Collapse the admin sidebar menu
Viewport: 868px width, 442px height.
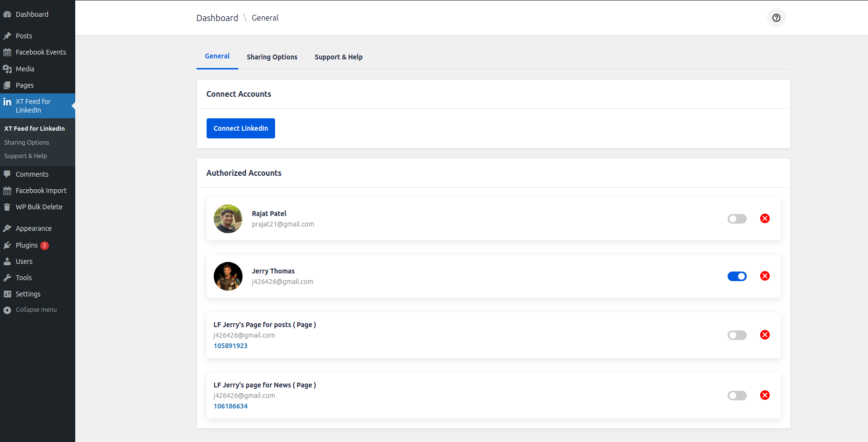[x=36, y=310]
